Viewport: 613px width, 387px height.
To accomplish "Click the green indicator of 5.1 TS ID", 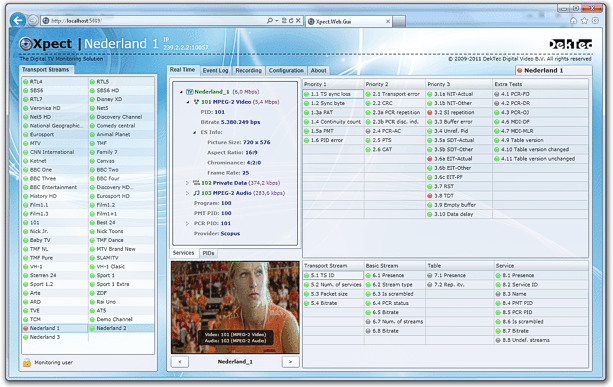I will (x=306, y=276).
